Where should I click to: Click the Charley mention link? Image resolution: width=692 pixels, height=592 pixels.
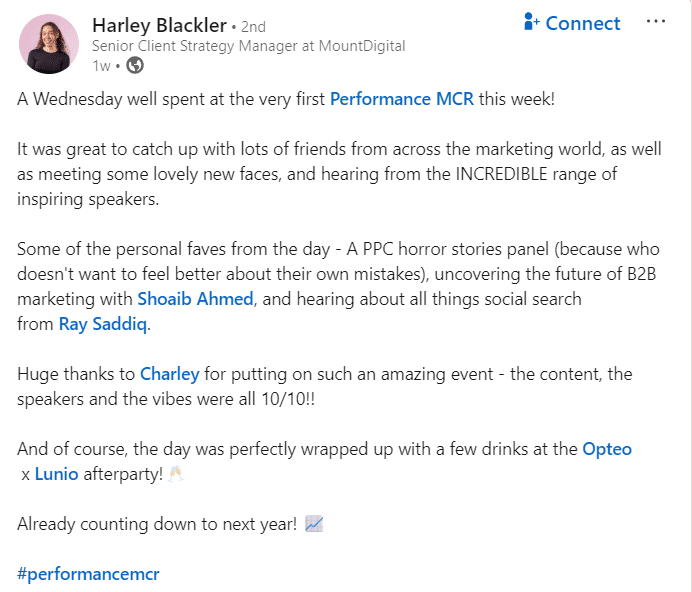(169, 375)
